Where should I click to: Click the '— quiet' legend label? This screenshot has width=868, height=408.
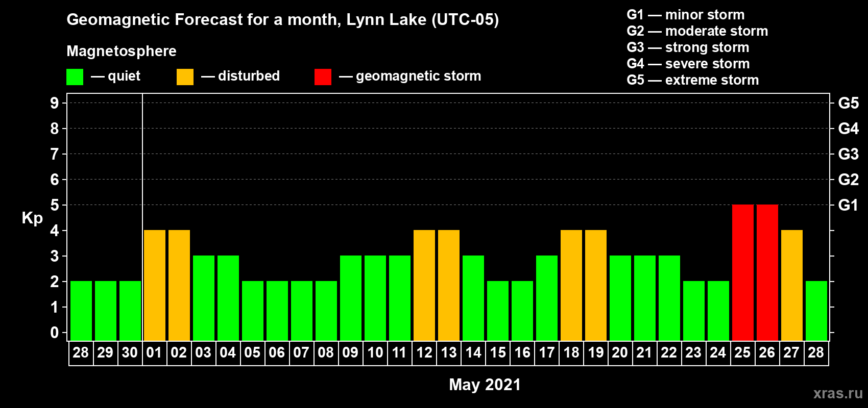tap(115, 76)
